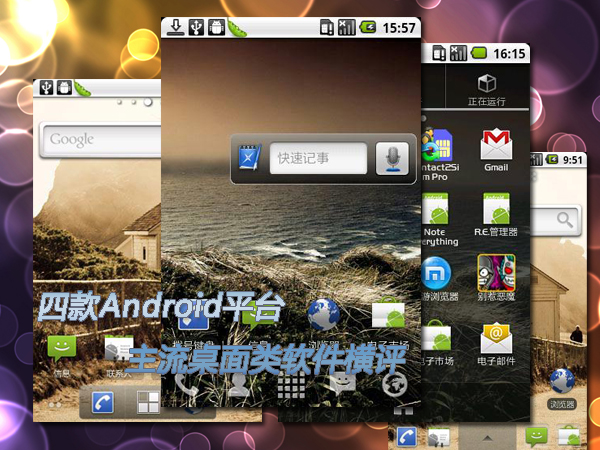Tap the Quick Note notepad icon in the widget
Screen dimensions: 600x450
249,157
